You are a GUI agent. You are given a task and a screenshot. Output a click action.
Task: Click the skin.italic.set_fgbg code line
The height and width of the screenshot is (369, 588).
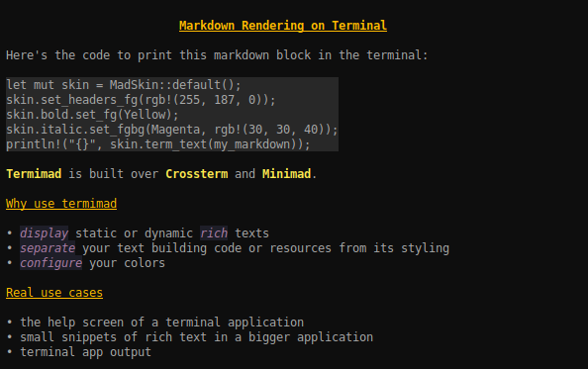click(x=172, y=130)
